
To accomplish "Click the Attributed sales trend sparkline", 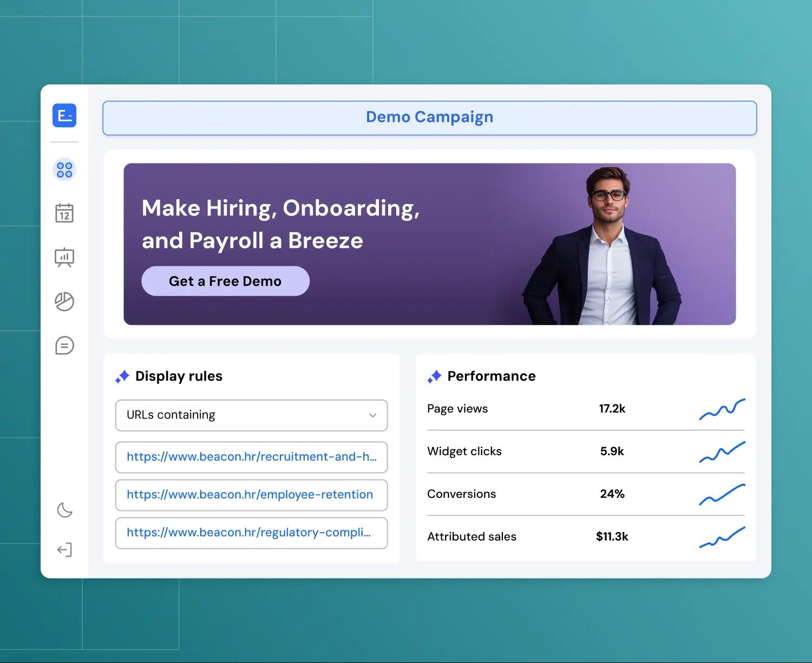I will pos(722,537).
